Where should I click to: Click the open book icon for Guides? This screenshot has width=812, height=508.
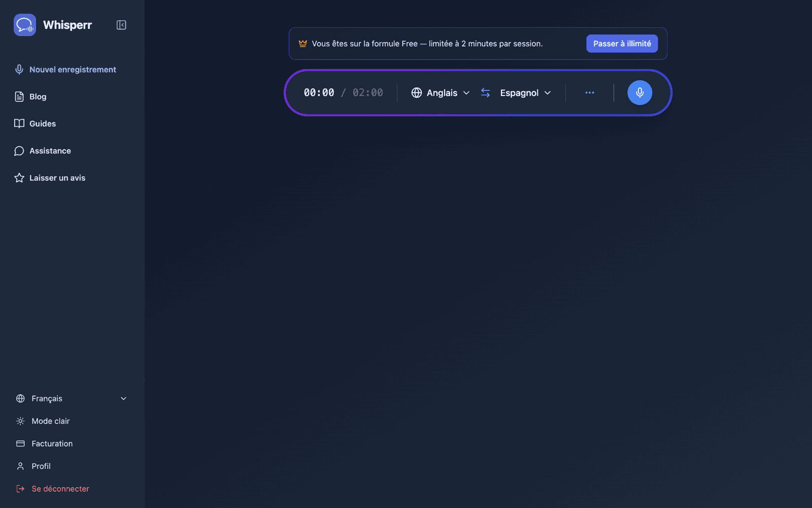(19, 123)
